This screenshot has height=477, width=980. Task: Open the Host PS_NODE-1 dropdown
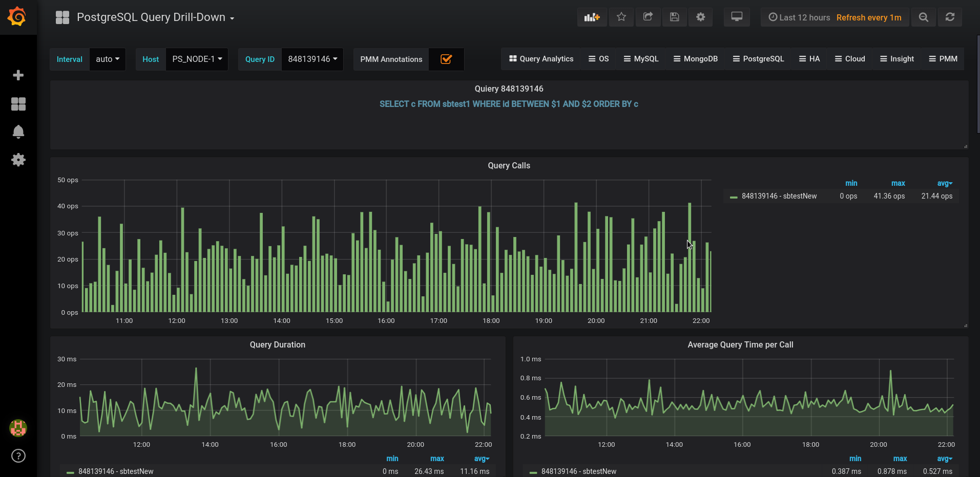click(197, 59)
